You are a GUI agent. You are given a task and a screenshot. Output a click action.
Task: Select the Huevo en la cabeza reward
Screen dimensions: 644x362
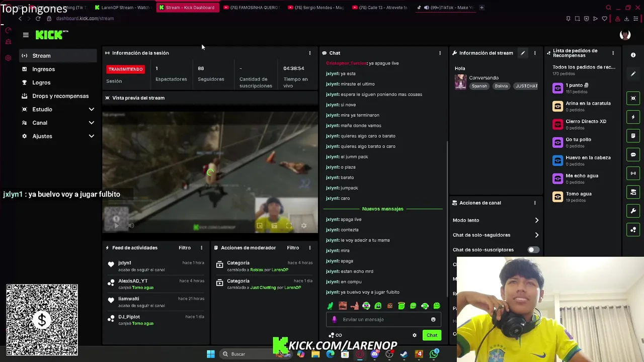click(x=583, y=160)
